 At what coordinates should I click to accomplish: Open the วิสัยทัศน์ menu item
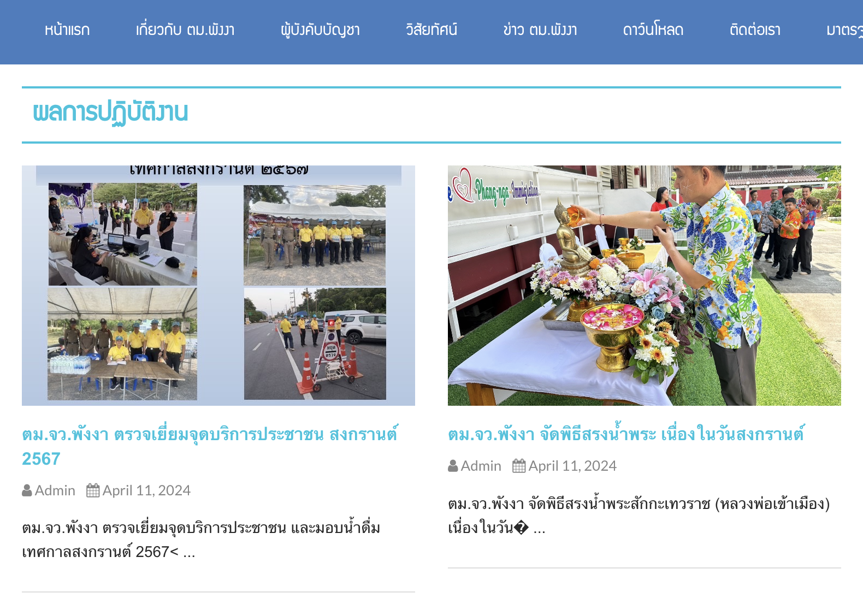coord(431,30)
